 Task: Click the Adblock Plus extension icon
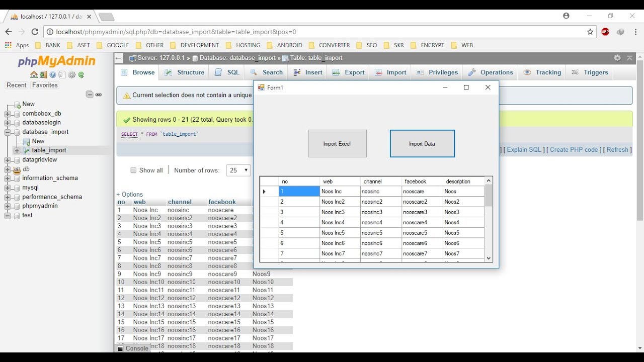click(605, 32)
